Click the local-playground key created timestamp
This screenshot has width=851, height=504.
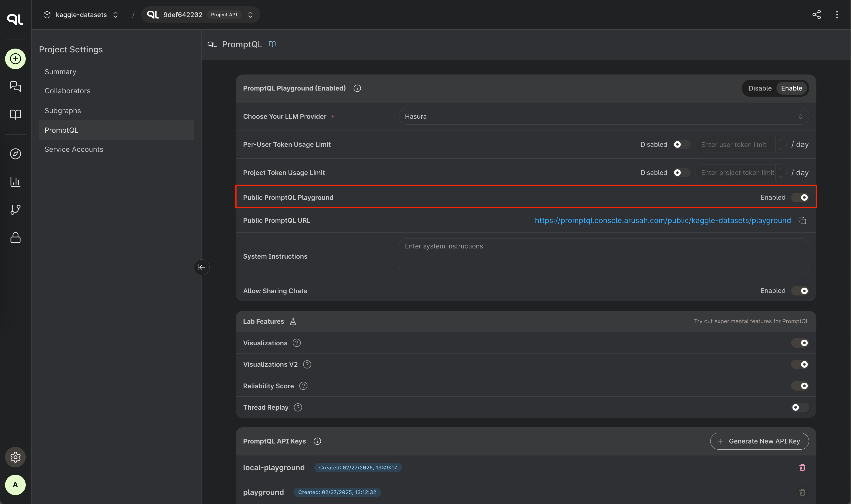(x=358, y=467)
